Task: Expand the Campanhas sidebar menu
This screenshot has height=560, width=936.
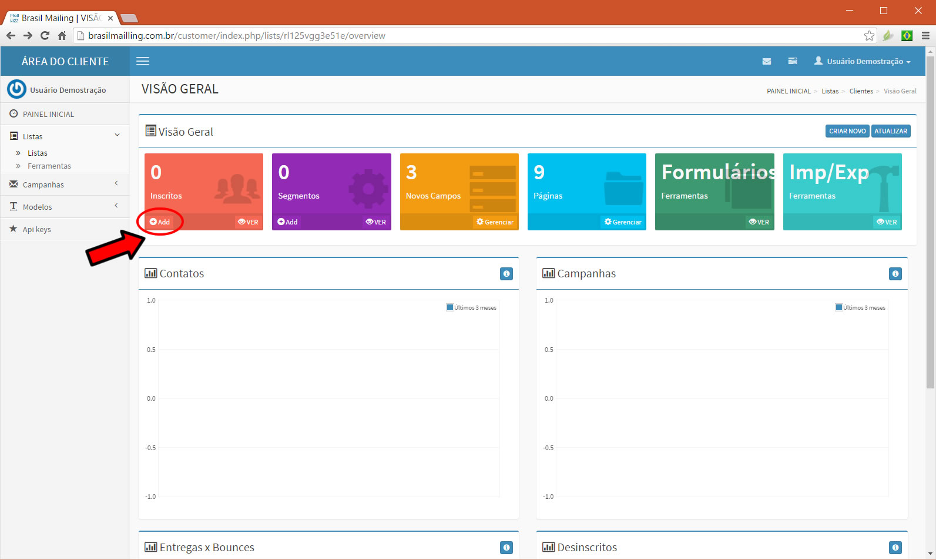Action: click(x=65, y=185)
